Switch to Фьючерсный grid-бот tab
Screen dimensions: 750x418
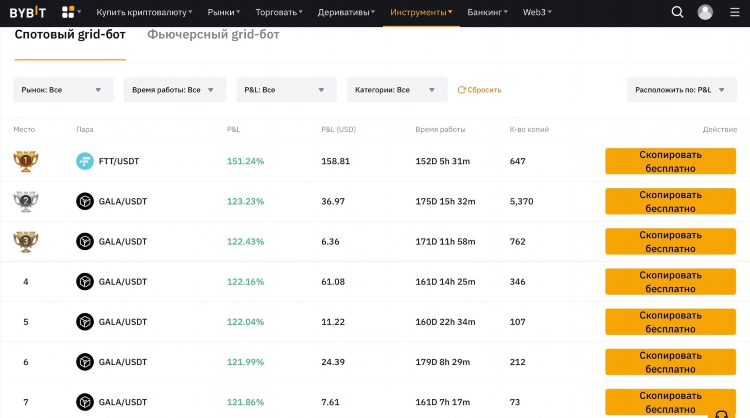point(213,34)
